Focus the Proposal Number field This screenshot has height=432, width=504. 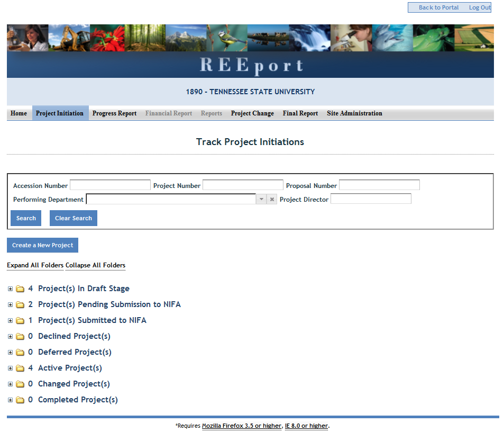[x=379, y=185]
